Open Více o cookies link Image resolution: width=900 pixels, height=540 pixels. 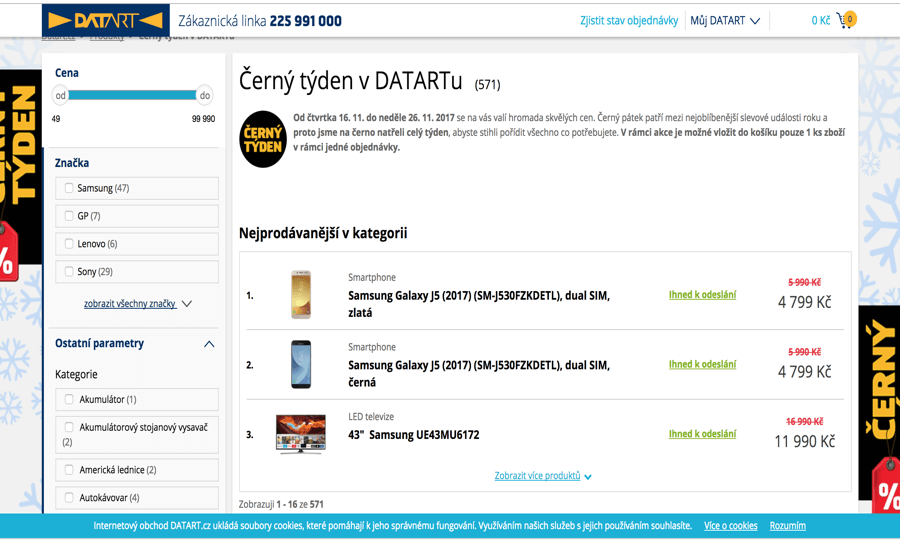(731, 526)
